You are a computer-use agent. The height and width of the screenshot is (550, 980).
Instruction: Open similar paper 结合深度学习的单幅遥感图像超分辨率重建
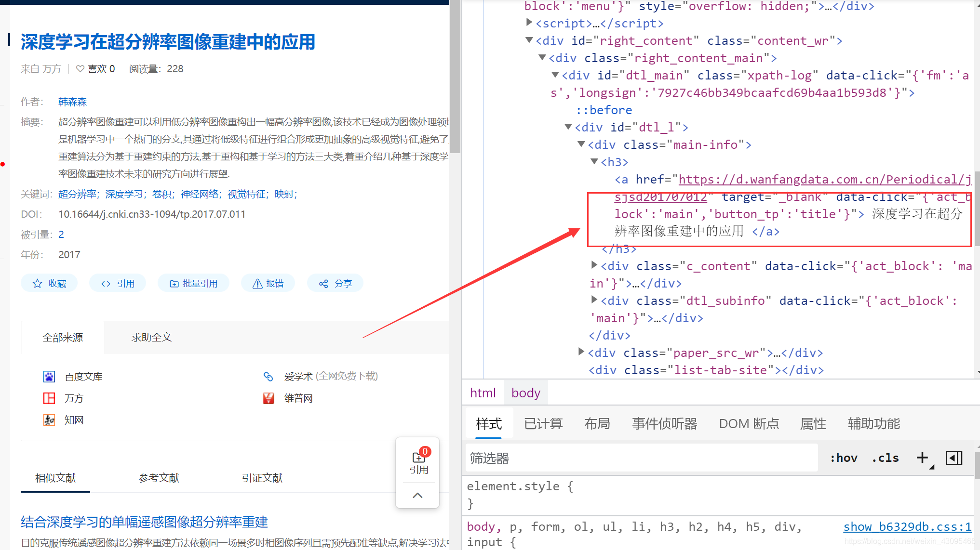tap(144, 522)
